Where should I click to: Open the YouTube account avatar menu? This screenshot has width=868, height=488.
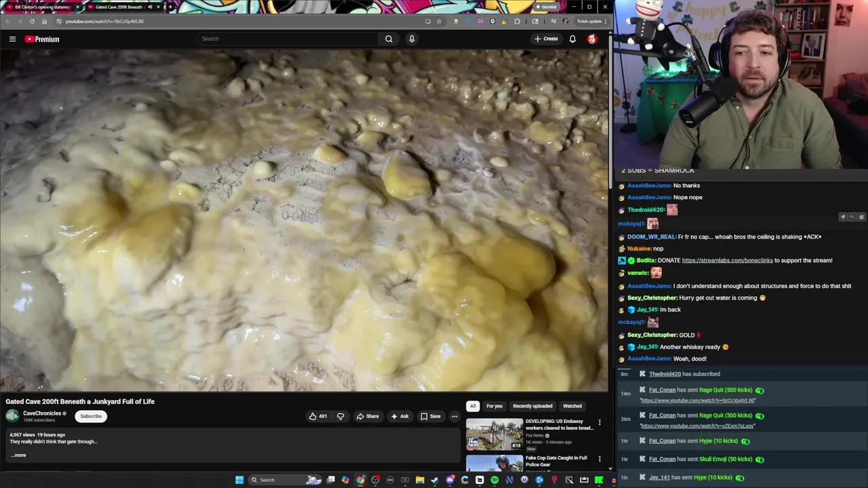click(592, 39)
